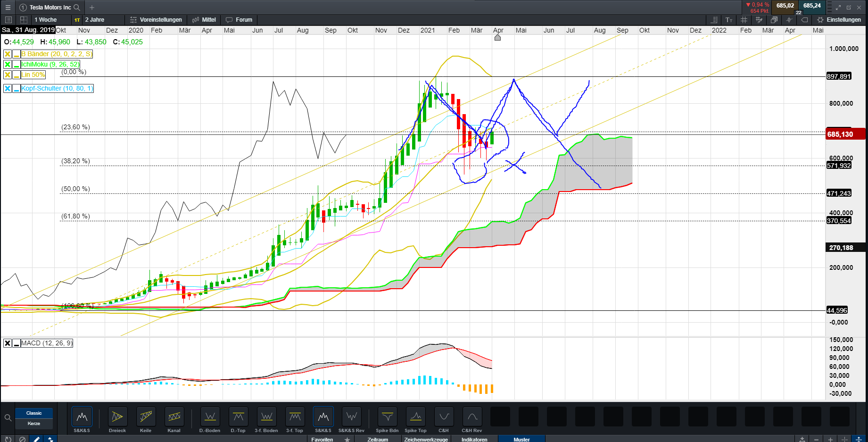Open the Indikatoren tab
The height and width of the screenshot is (442, 868).
(x=474, y=439)
